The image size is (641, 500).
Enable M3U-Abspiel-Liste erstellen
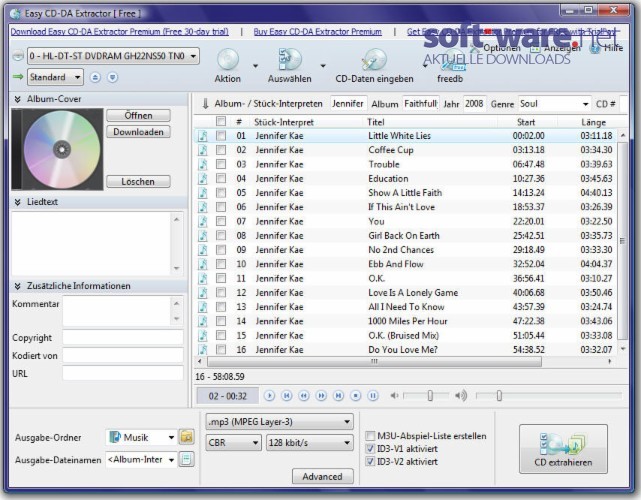(370, 436)
